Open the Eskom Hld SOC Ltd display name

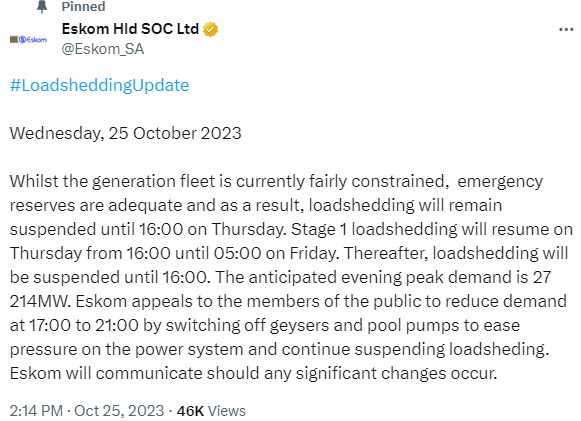tap(130, 29)
